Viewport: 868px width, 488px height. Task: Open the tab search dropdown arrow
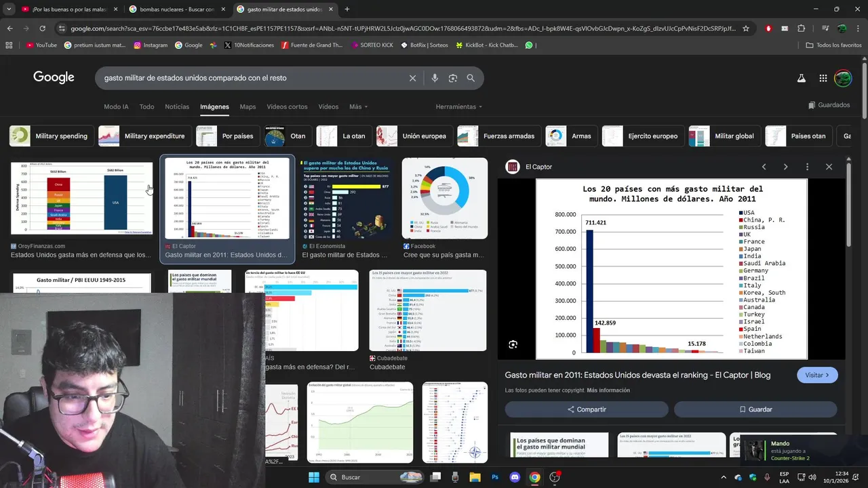(9, 9)
